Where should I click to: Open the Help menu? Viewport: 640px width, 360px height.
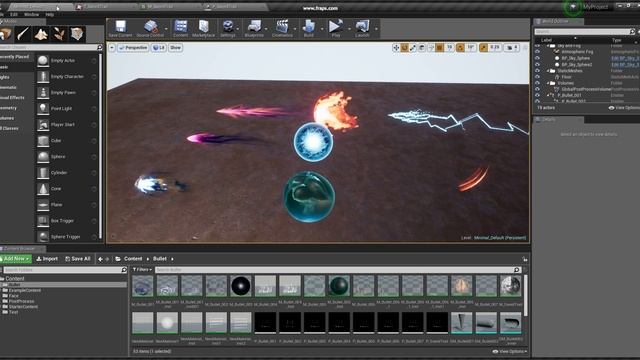coord(50,14)
